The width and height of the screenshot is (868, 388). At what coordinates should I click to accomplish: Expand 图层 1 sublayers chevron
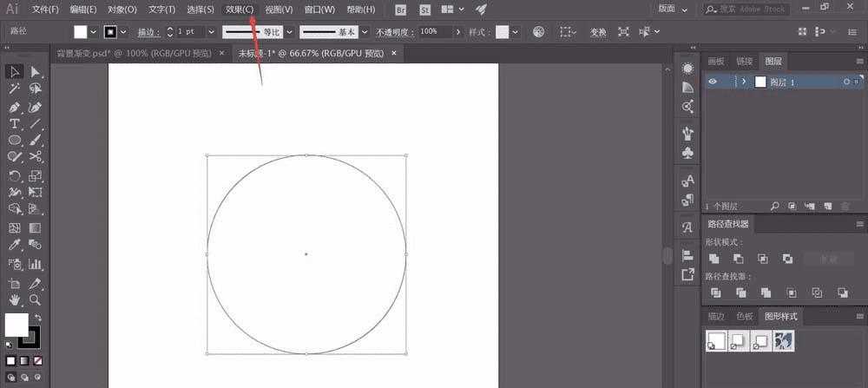[745, 82]
